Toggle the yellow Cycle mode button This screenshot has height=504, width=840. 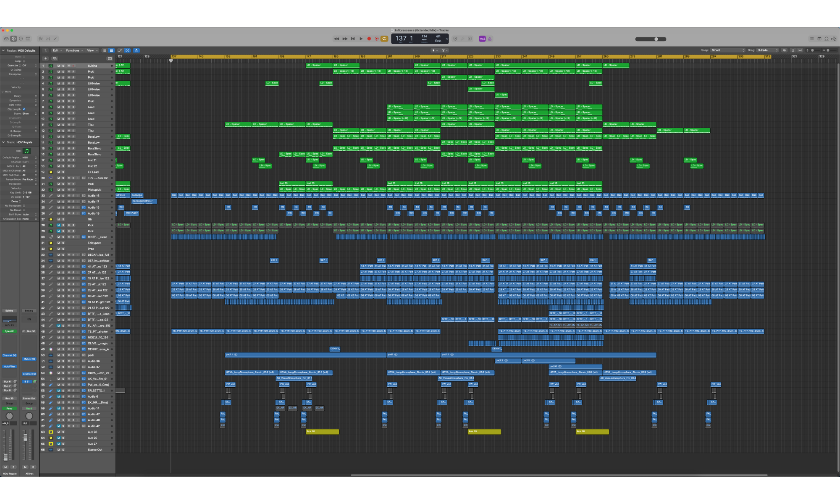[x=384, y=39]
